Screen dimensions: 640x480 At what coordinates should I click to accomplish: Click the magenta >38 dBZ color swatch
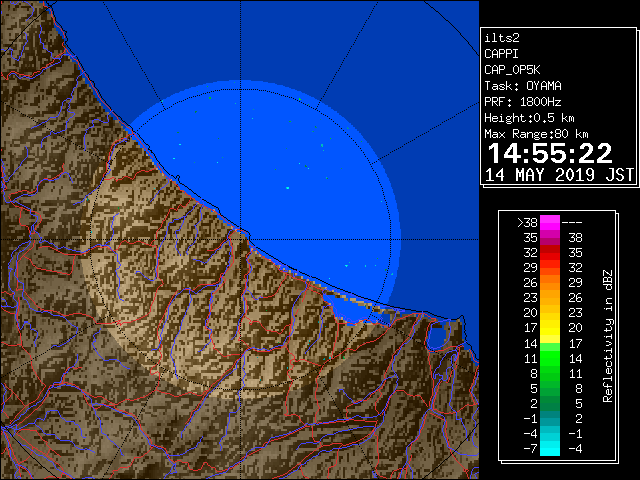pyautogui.click(x=550, y=222)
